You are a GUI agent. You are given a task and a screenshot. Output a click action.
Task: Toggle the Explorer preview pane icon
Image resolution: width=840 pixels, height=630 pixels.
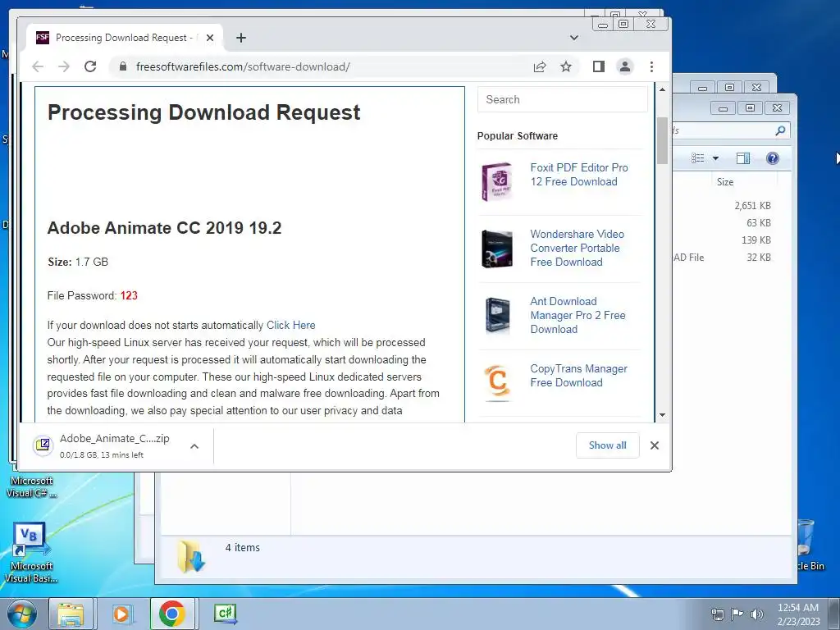tap(743, 158)
